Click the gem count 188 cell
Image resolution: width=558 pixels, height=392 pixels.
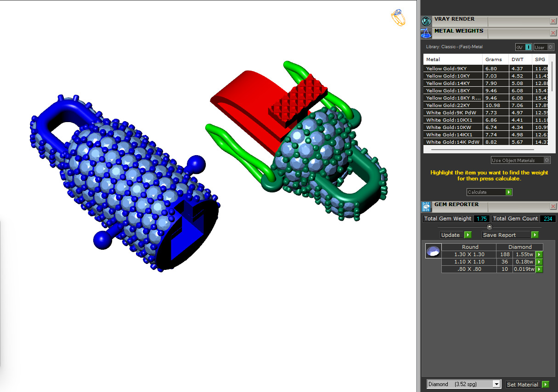[505, 254]
